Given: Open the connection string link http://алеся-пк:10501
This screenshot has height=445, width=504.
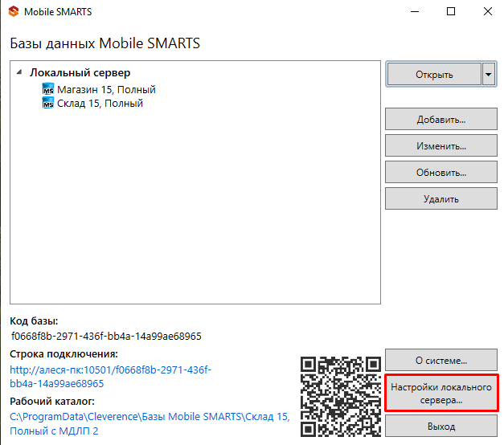Looking at the screenshot, I should click(110, 377).
